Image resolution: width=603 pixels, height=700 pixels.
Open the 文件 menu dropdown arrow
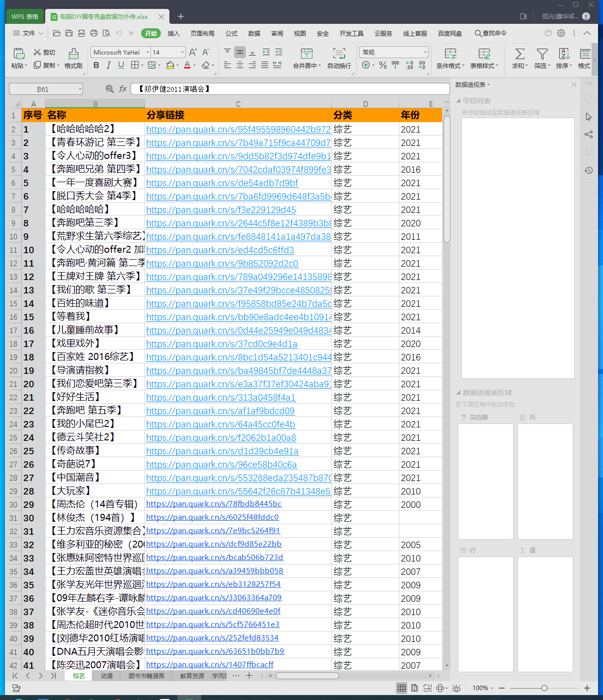[x=41, y=33]
